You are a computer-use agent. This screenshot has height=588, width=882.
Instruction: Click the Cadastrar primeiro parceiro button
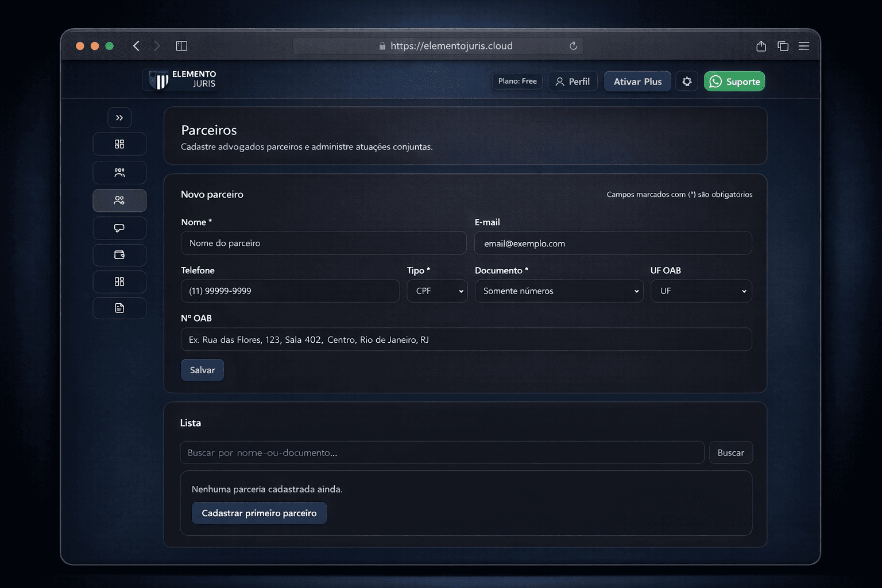click(x=259, y=513)
